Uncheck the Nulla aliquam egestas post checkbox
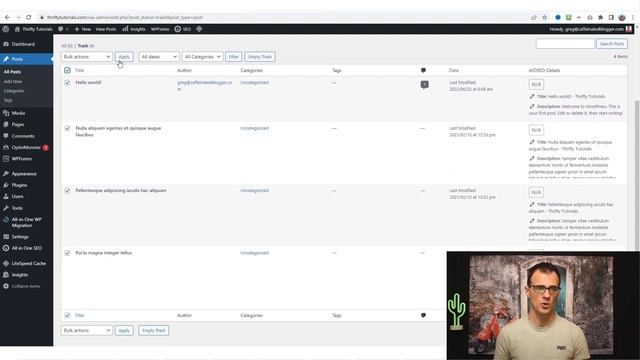The image size is (640, 360). (x=67, y=129)
